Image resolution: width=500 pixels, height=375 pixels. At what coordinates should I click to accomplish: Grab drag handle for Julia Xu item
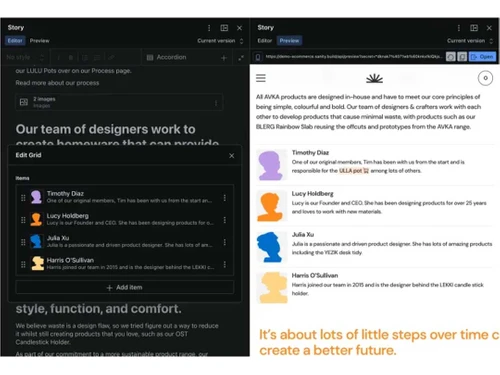(x=23, y=242)
